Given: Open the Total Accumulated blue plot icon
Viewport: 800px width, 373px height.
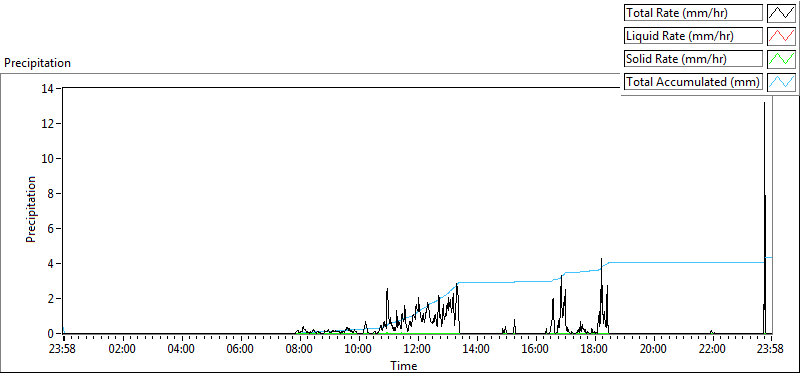Looking at the screenshot, I should tap(782, 82).
